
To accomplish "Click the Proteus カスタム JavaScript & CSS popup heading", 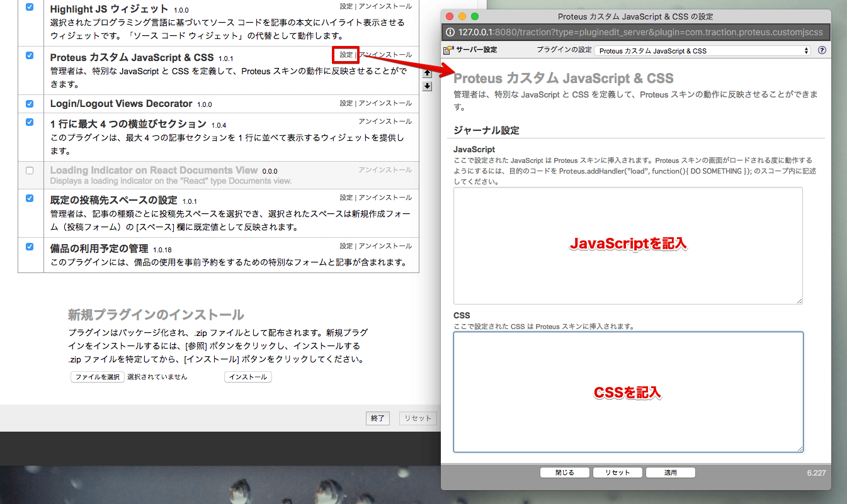I will point(564,79).
